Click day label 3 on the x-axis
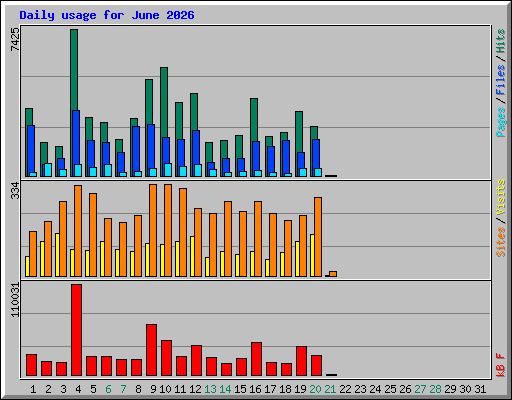Viewport: 512px width, 400px height. coord(63,389)
